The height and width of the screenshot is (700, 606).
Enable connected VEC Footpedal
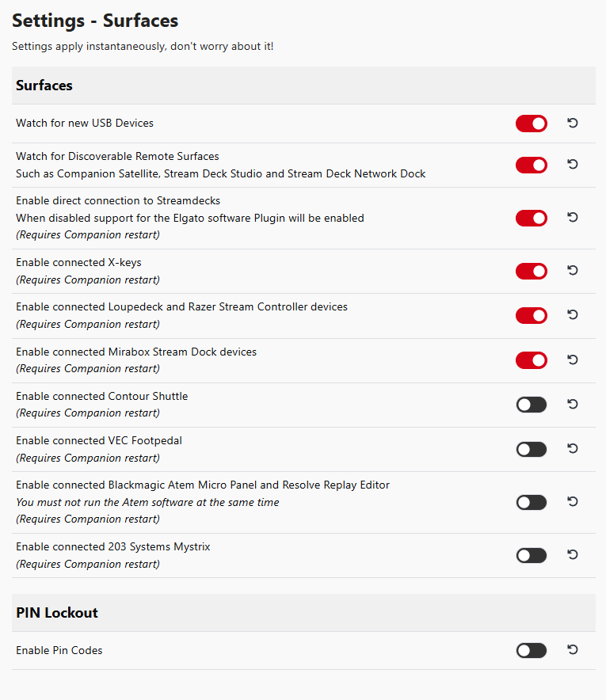pos(532,449)
